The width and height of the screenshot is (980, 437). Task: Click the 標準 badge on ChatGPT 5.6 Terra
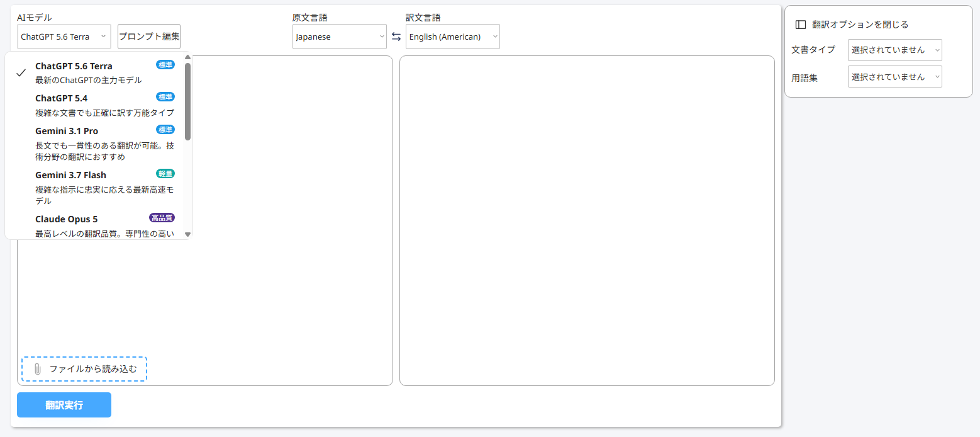pos(165,64)
